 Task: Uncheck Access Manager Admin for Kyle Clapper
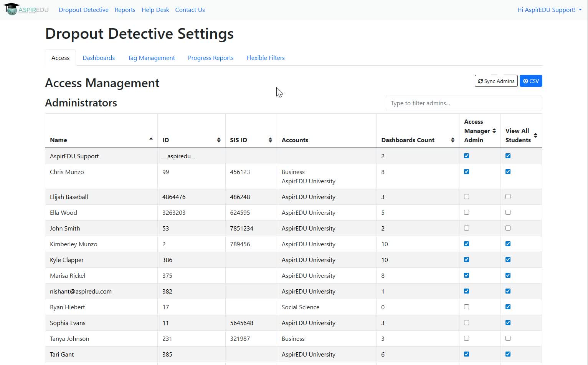(466, 260)
